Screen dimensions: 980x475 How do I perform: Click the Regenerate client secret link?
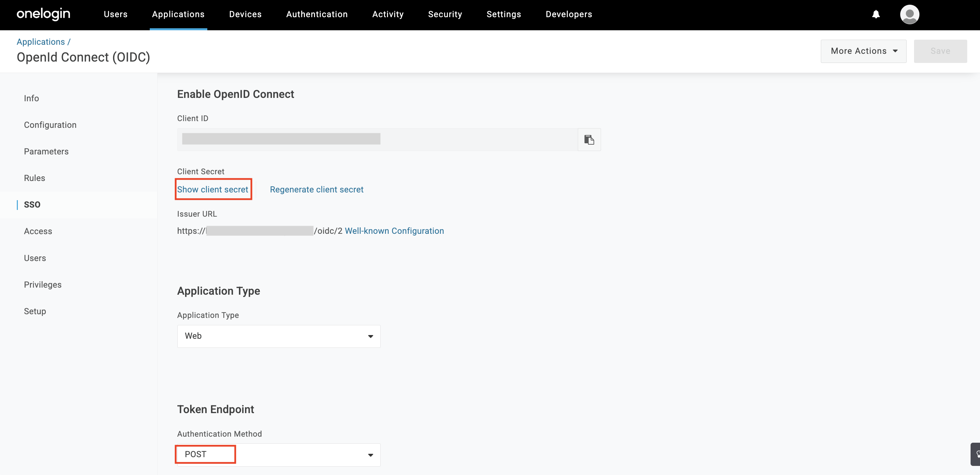pyautogui.click(x=317, y=189)
